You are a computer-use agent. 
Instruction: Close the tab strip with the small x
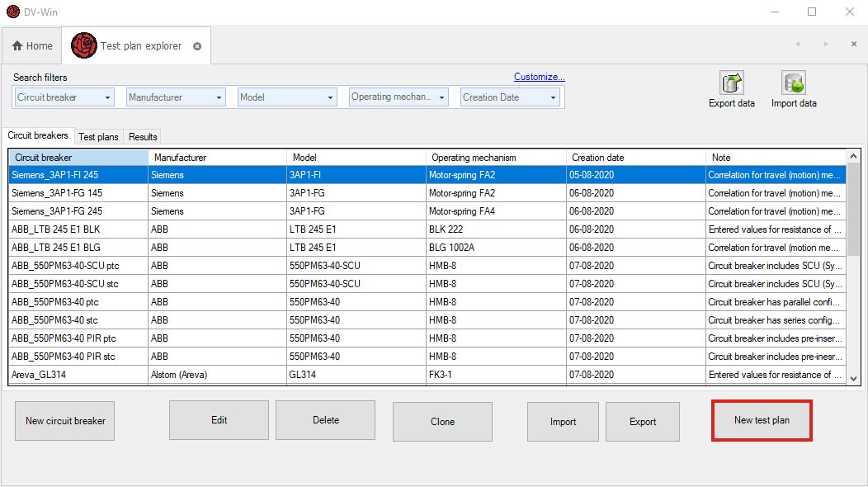pyautogui.click(x=854, y=44)
